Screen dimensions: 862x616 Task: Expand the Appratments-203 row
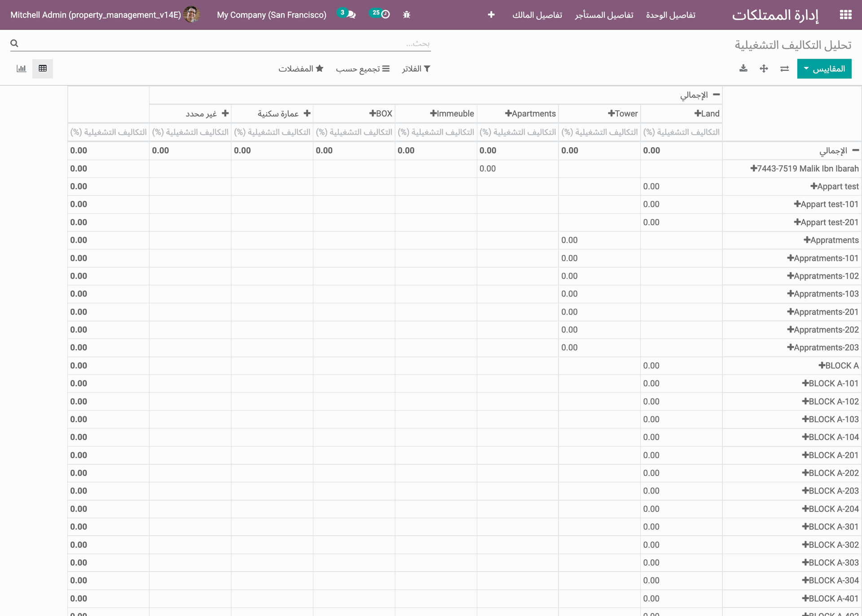pyautogui.click(x=822, y=348)
